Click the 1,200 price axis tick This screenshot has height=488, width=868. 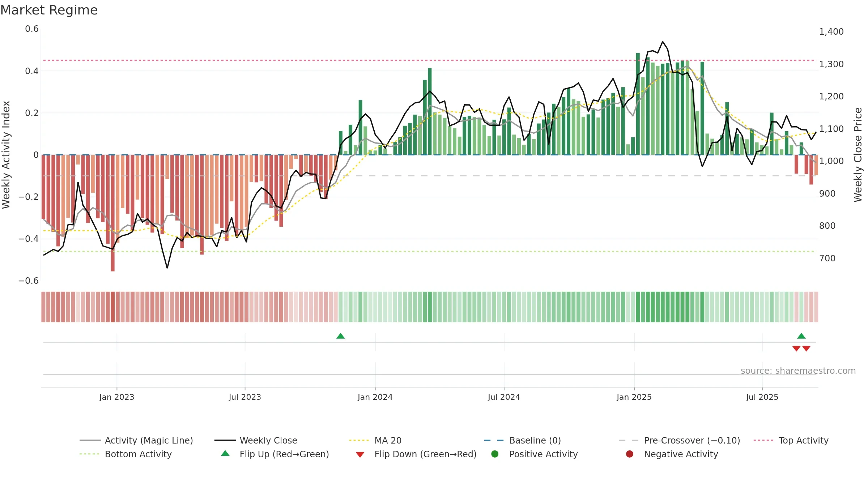click(x=831, y=97)
